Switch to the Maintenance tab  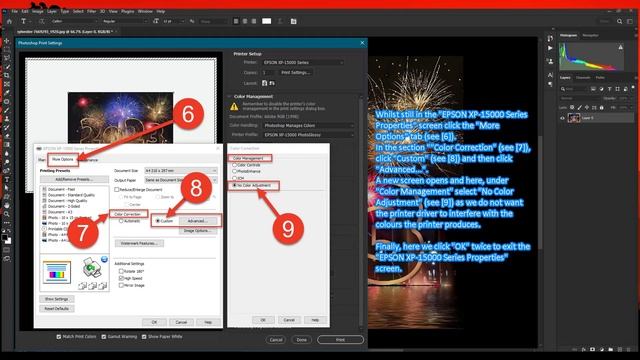[88, 160]
